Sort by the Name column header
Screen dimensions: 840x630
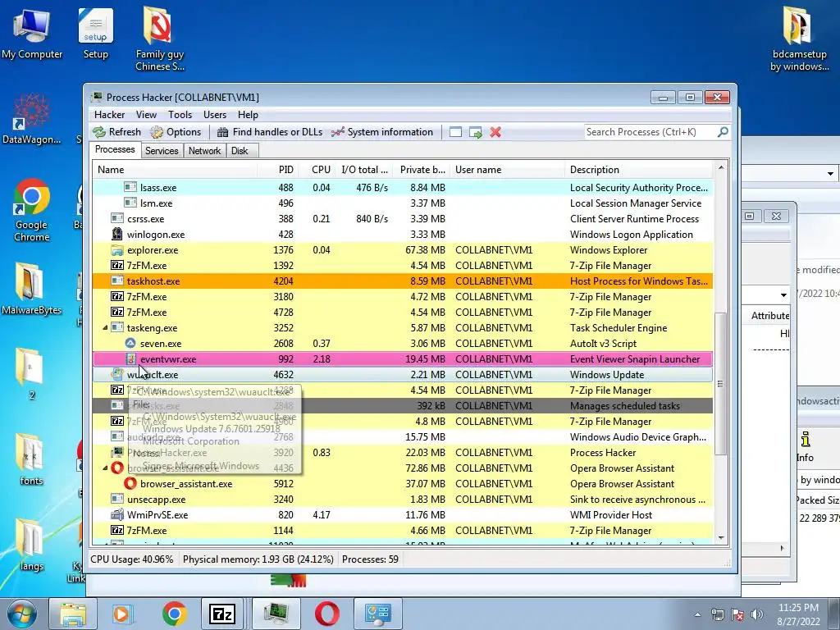coord(175,170)
